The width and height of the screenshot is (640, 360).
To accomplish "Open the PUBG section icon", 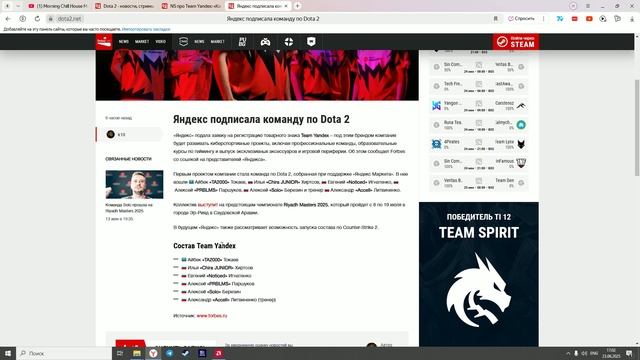I will [242, 42].
